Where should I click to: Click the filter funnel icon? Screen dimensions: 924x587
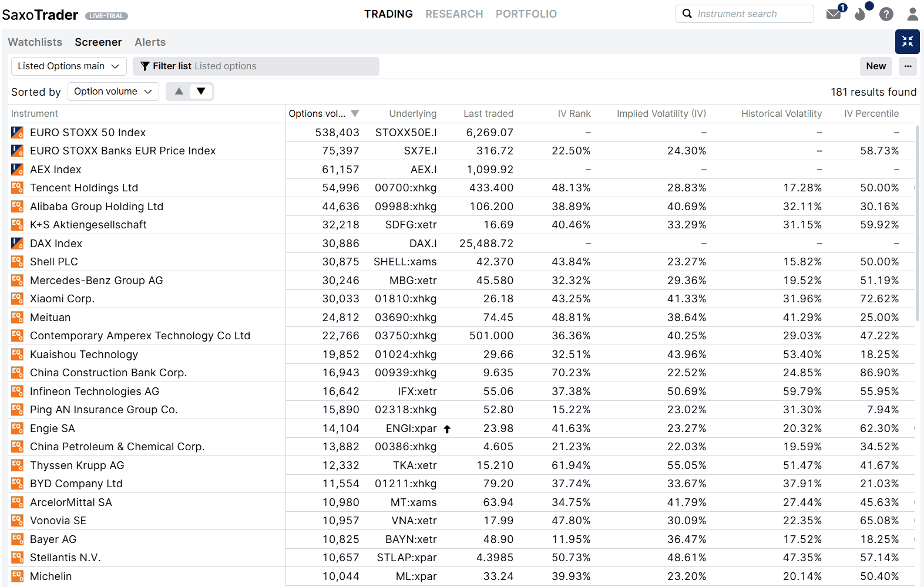(x=145, y=66)
